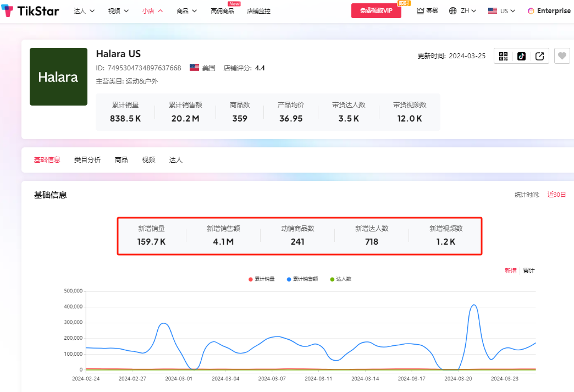Image resolution: width=574 pixels, height=392 pixels.
Task: Switch chart to 累计 view
Action: [x=528, y=270]
